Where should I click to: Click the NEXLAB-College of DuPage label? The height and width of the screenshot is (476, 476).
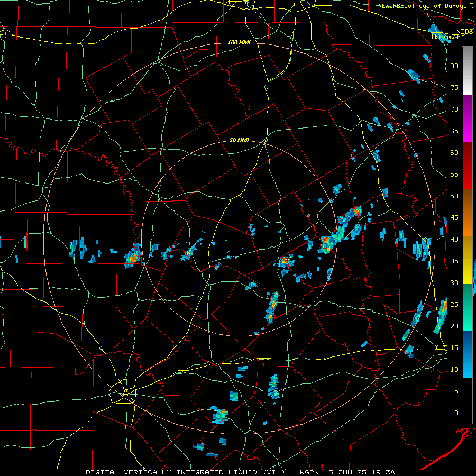[x=422, y=6]
